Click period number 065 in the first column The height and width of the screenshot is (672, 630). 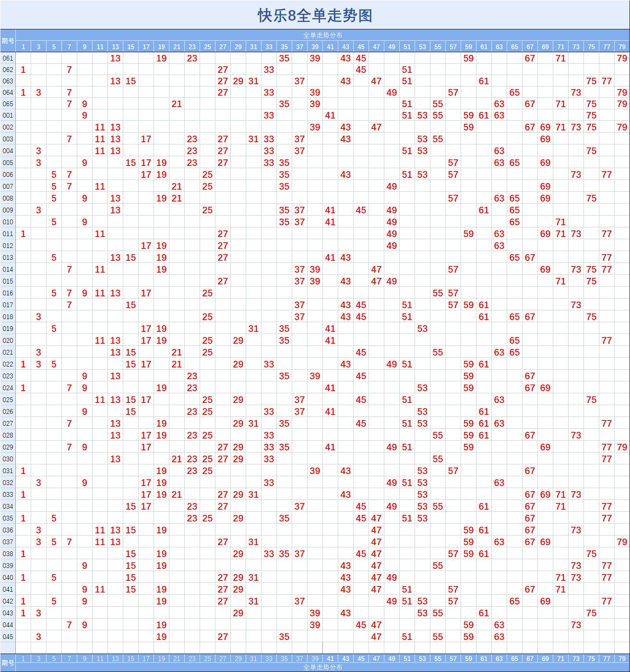8,104
